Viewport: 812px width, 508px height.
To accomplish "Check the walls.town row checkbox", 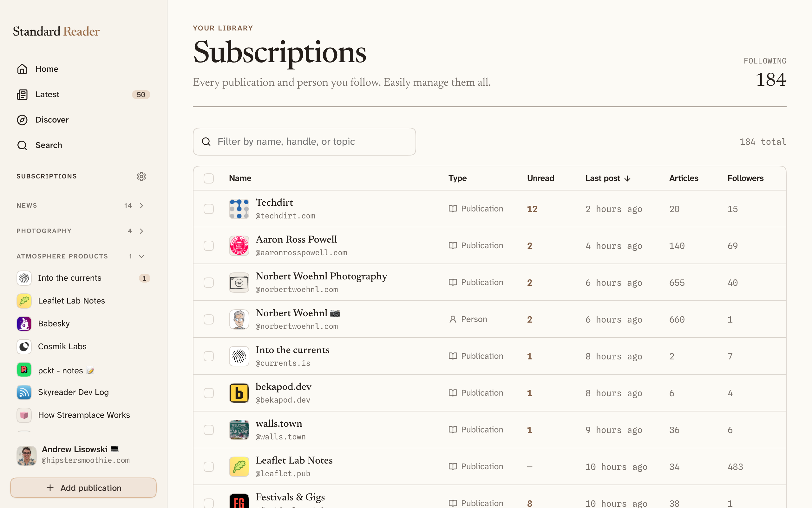I will coord(209,430).
